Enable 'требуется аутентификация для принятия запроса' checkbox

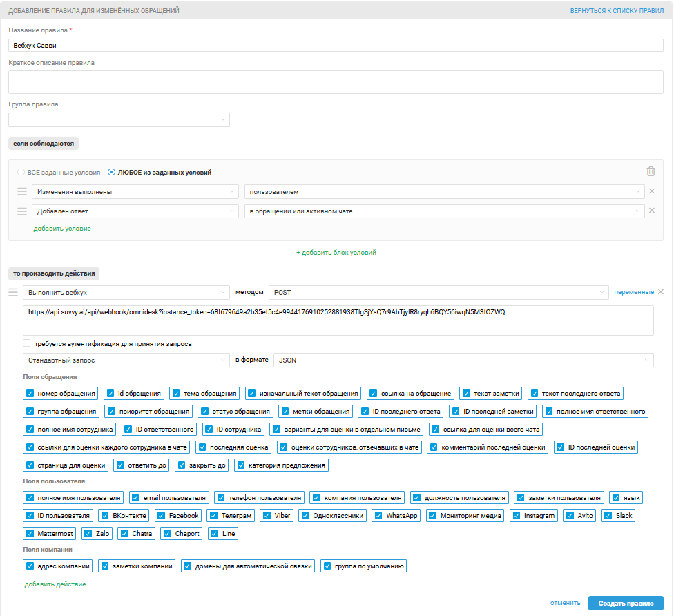[26, 343]
